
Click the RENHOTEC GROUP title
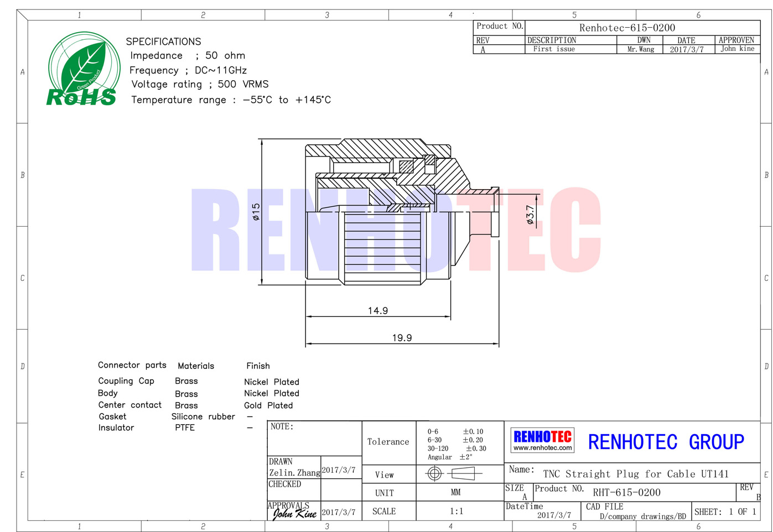tap(666, 442)
